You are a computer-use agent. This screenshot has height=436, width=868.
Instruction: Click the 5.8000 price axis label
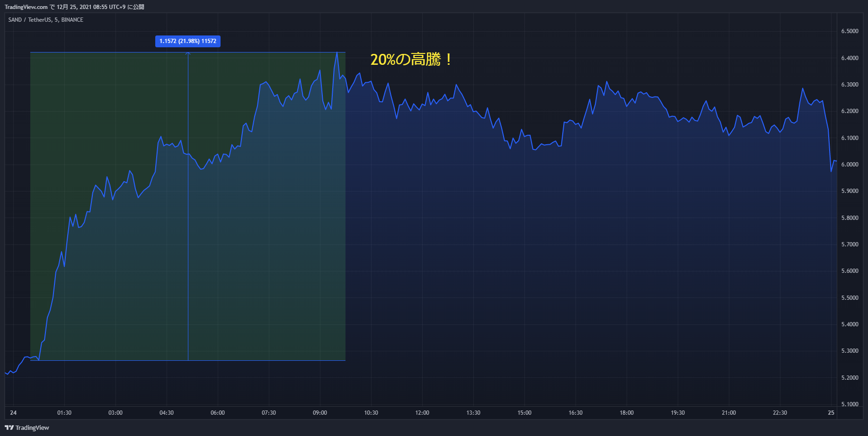pos(850,218)
